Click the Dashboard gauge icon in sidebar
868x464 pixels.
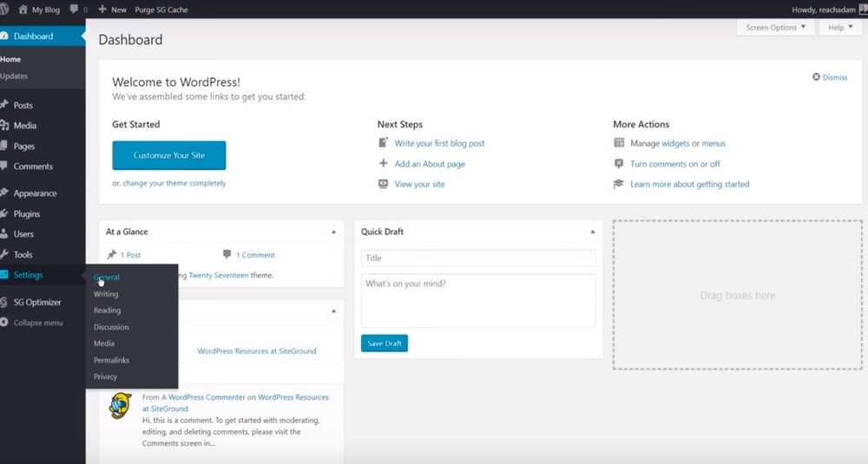click(x=4, y=36)
